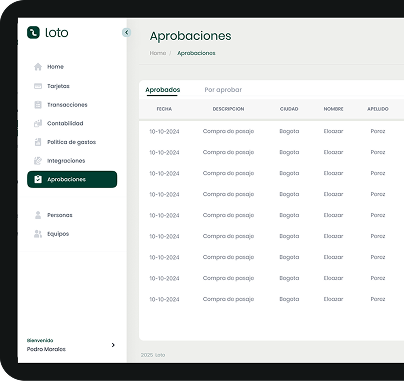The width and height of the screenshot is (404, 390).
Task: Select the Aprobados tab
Action: [x=163, y=90]
